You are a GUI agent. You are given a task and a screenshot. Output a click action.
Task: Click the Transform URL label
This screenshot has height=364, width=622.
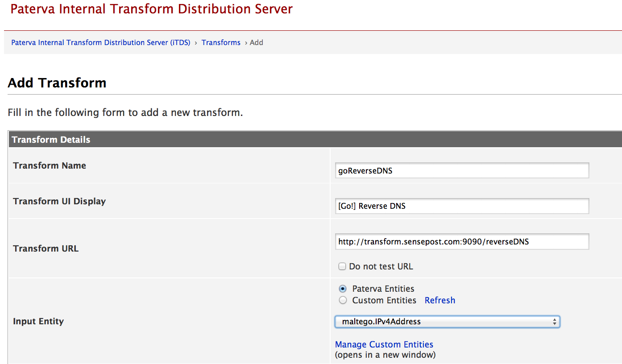(x=46, y=248)
